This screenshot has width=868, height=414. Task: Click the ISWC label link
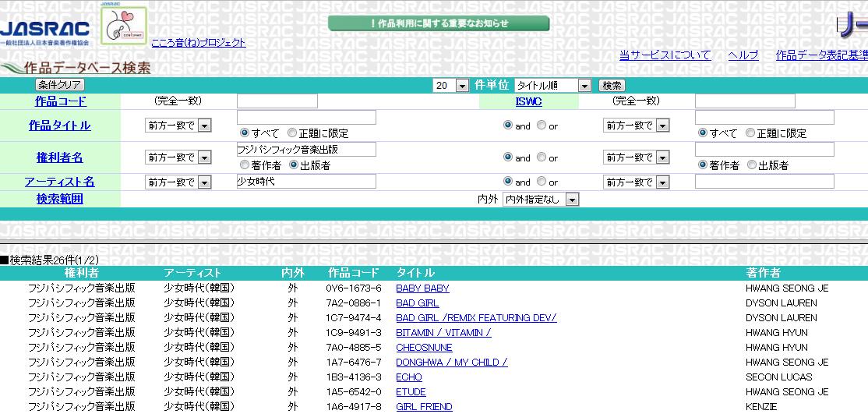tap(528, 101)
